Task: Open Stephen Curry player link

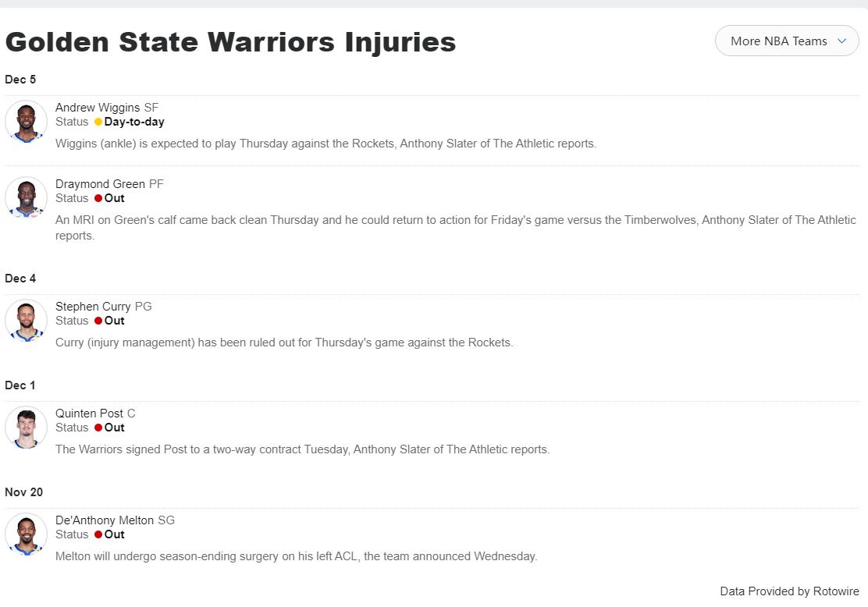Action: [x=93, y=307]
